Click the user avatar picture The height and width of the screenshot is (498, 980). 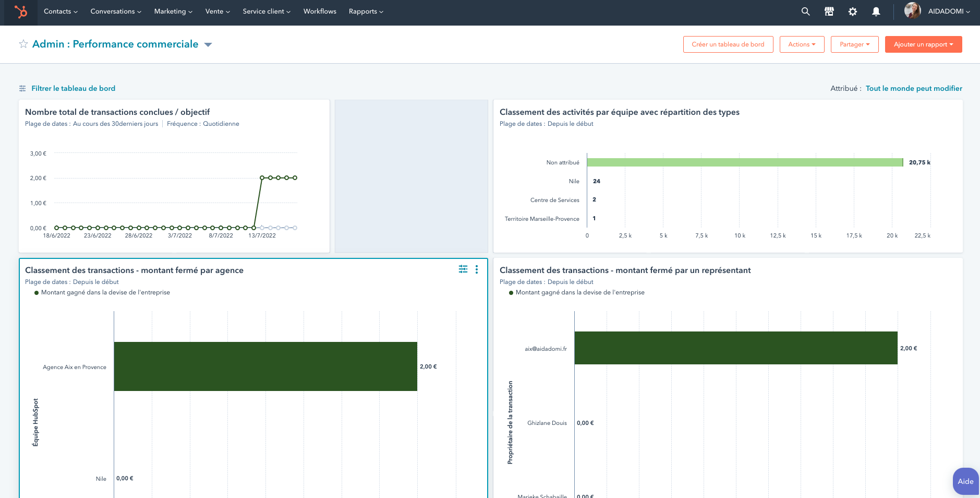tap(912, 11)
